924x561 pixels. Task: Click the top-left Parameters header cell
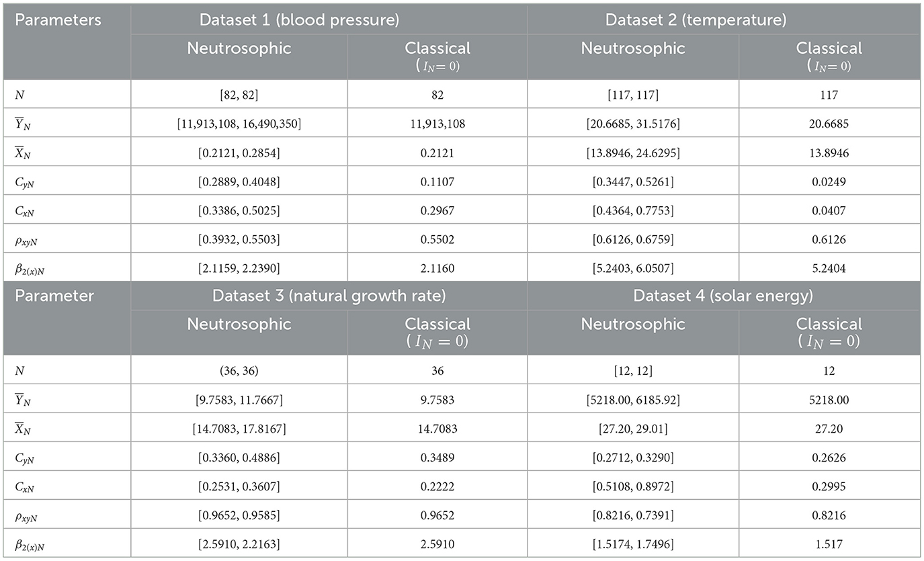pos(58,19)
